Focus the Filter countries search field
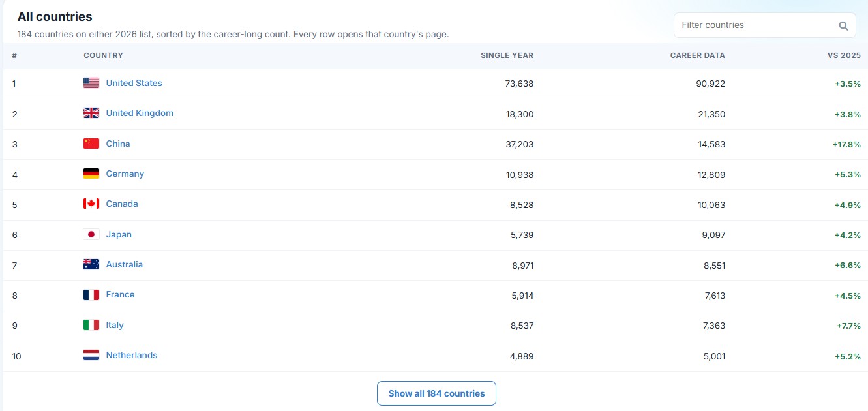The width and height of the screenshot is (868, 411). click(764, 25)
